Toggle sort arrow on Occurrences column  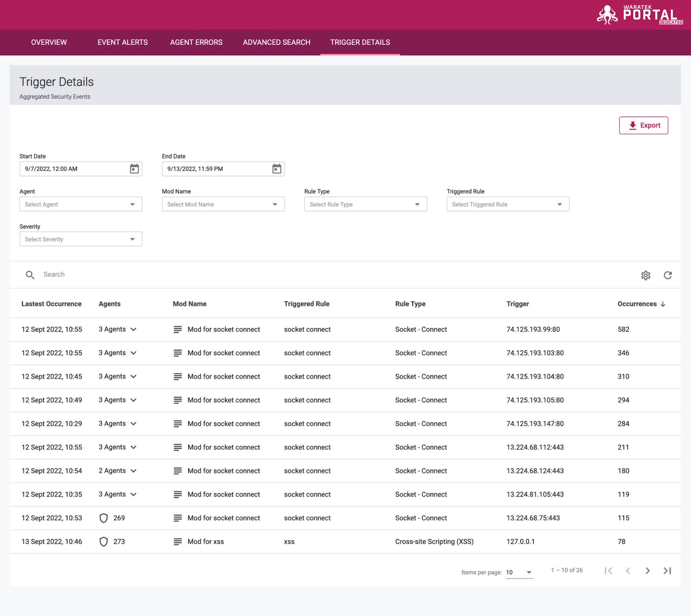[x=663, y=304]
